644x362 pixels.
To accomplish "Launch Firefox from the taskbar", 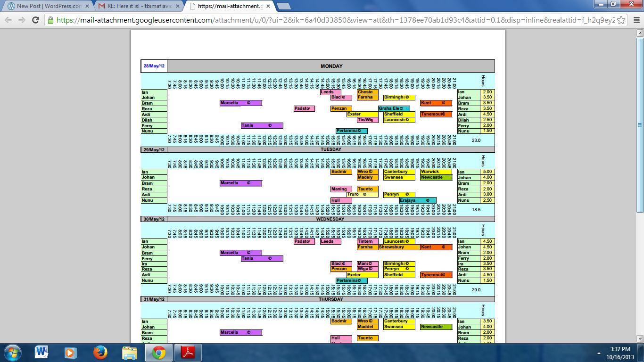I will click(x=100, y=352).
